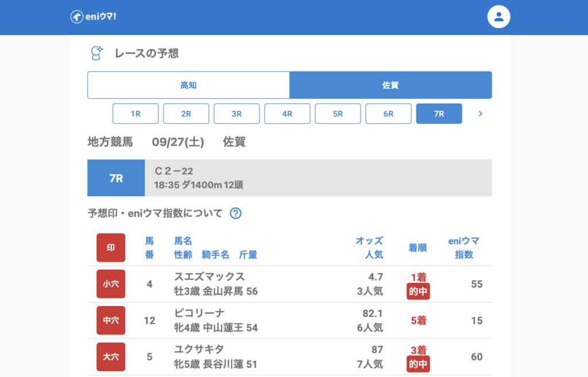This screenshot has width=588, height=377.
Task: Select the 佐賀 racetrack tab
Action: coord(390,85)
